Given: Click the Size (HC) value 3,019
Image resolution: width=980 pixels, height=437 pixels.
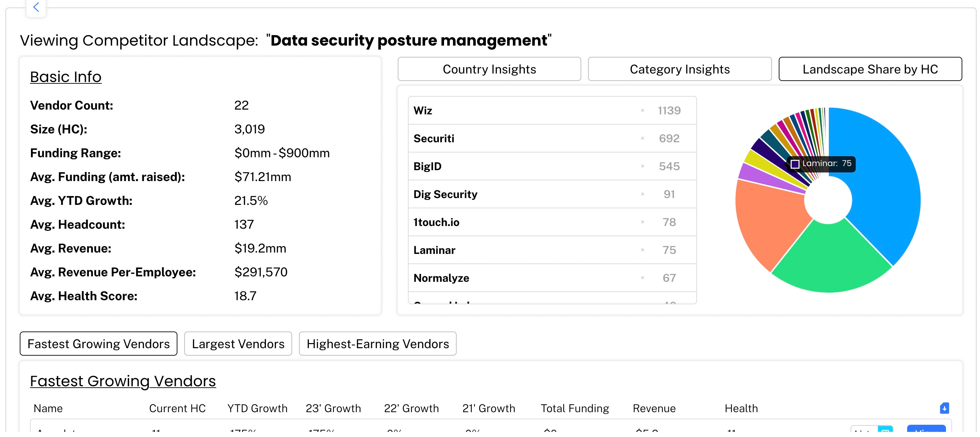Looking at the screenshot, I should point(250,129).
